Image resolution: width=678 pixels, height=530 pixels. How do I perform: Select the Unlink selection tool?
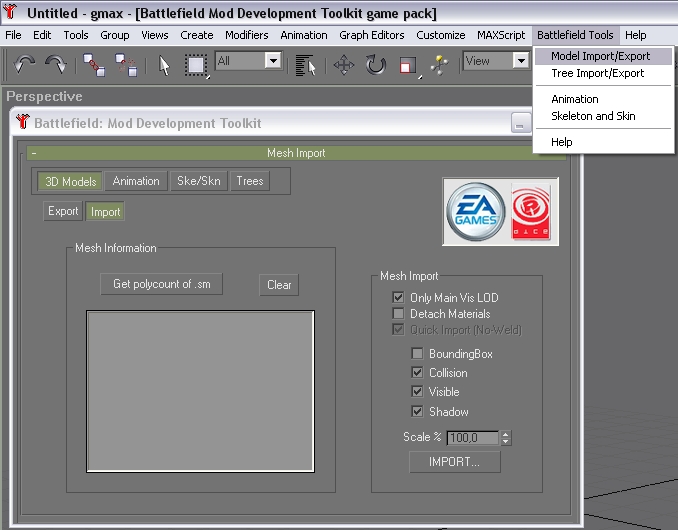click(126, 65)
